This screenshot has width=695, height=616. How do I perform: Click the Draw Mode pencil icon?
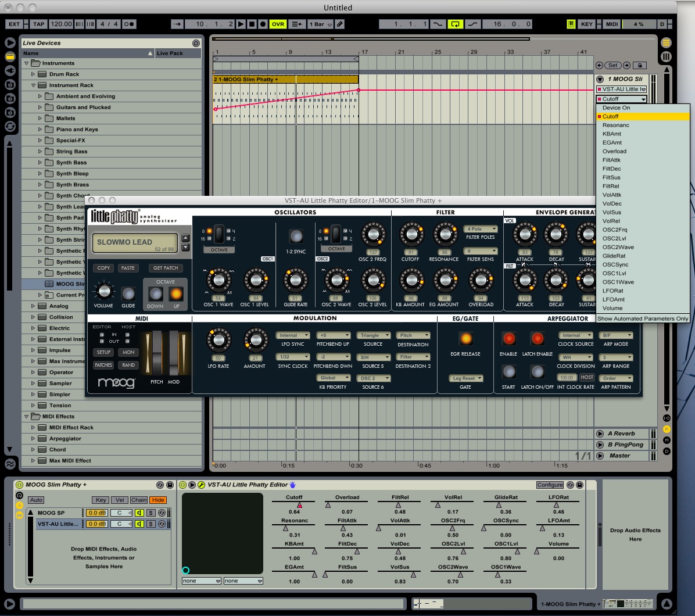click(340, 24)
